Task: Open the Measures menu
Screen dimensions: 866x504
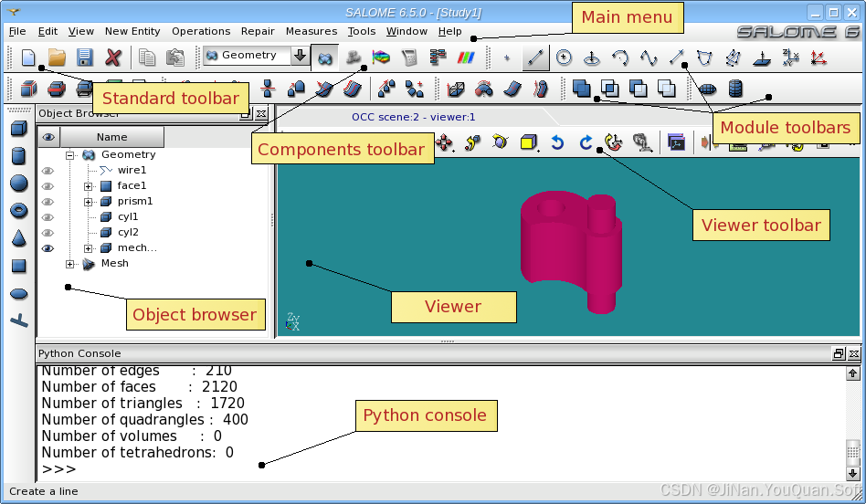Action: pyautogui.click(x=312, y=31)
